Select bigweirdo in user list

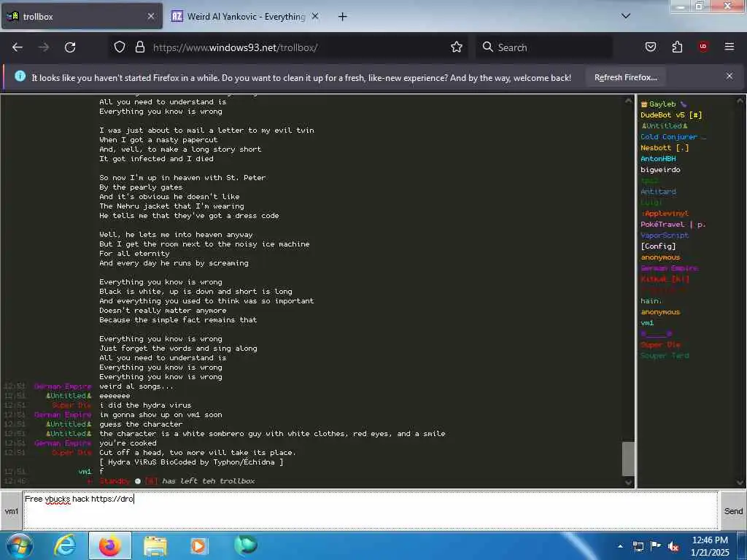660,169
